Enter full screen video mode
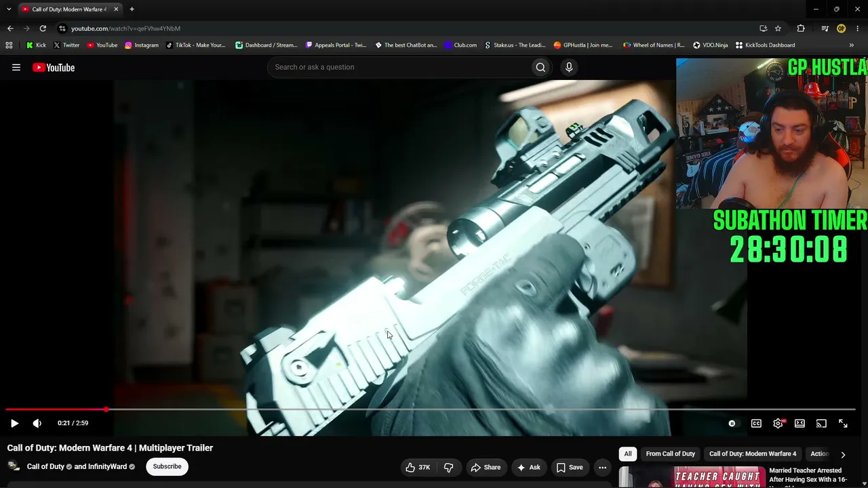Viewport: 868px width, 488px height. point(843,423)
